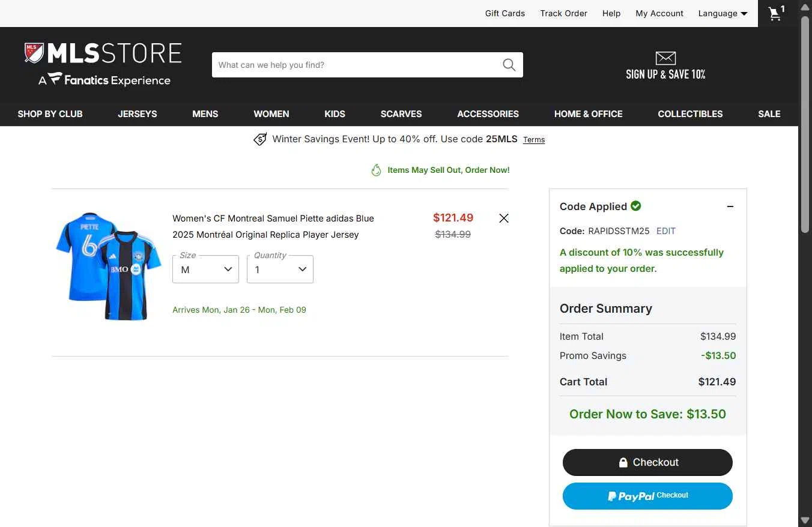
Task: Collapse the Code Applied section
Action: point(730,206)
